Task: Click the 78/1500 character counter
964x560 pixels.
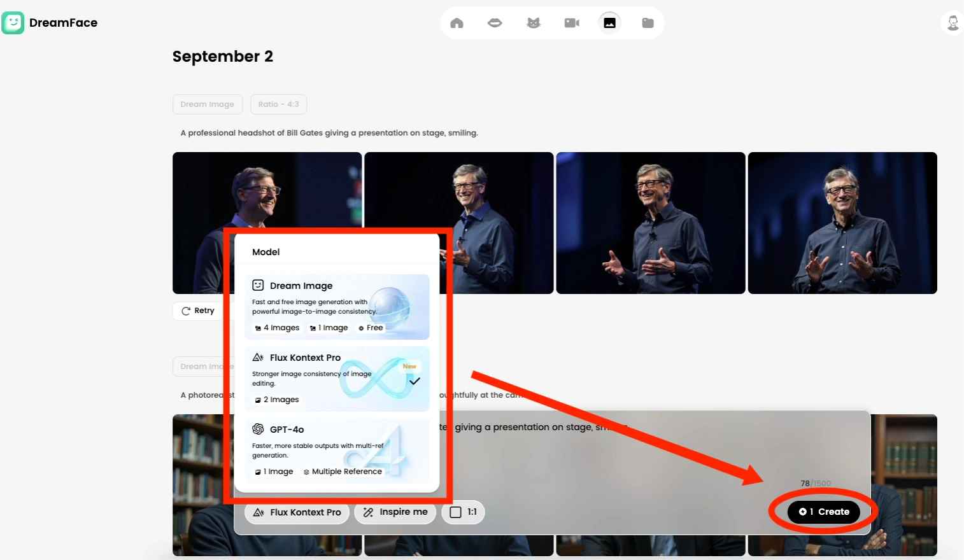Action: 816,483
